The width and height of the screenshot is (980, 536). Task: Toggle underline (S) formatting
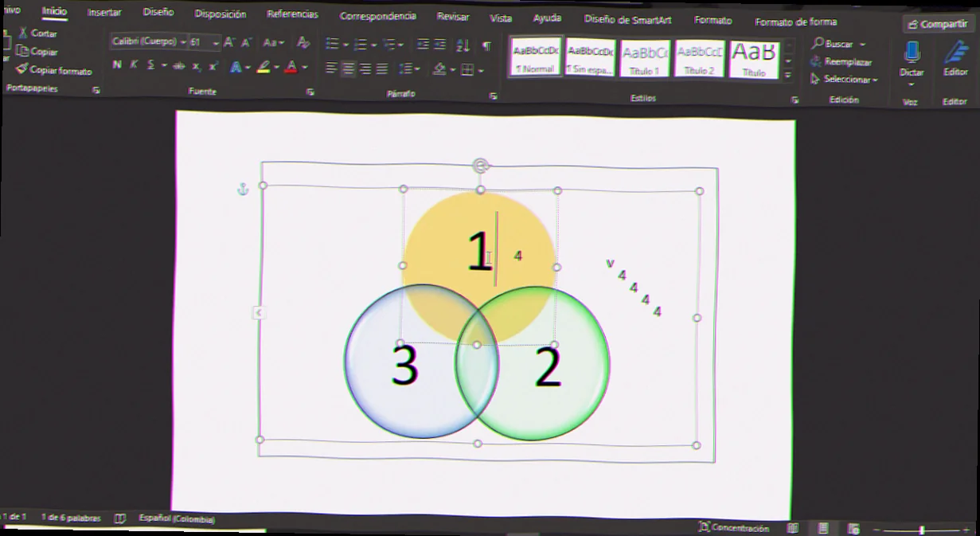coord(150,65)
